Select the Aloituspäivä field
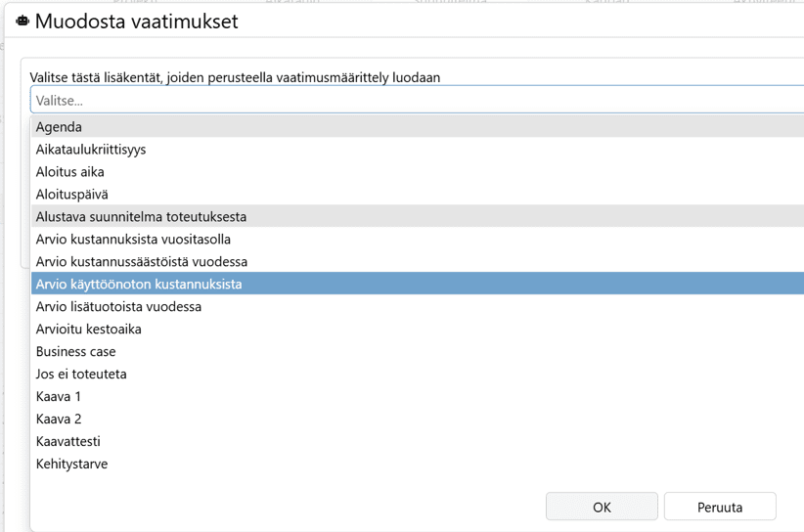This screenshot has height=532, width=804. (x=72, y=195)
